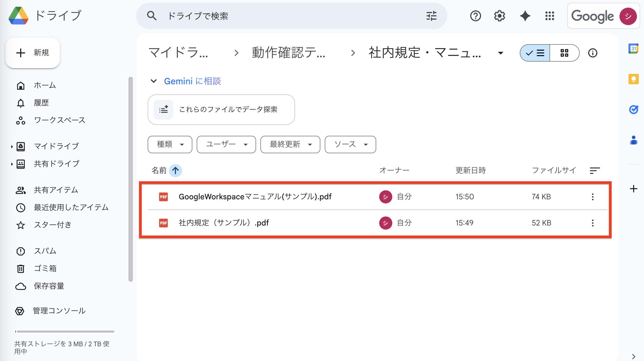Click the shared storage usage bar
Viewport: 644px width, 361px height.
click(x=65, y=332)
